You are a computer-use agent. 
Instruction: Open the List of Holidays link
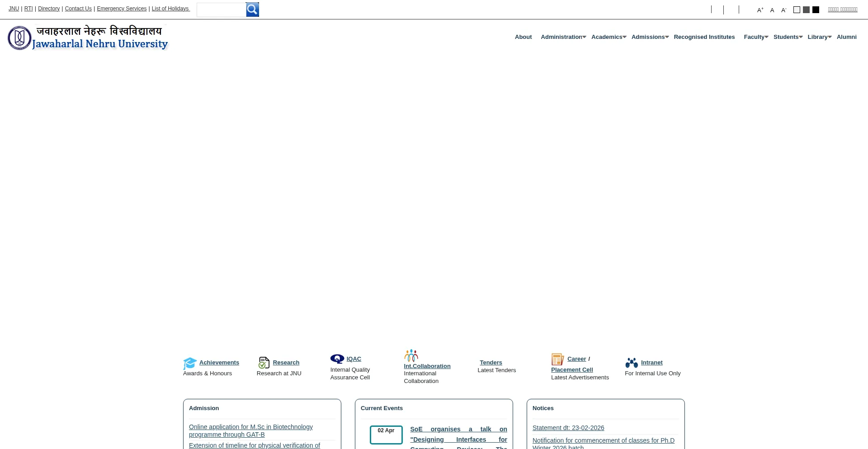pos(170,9)
